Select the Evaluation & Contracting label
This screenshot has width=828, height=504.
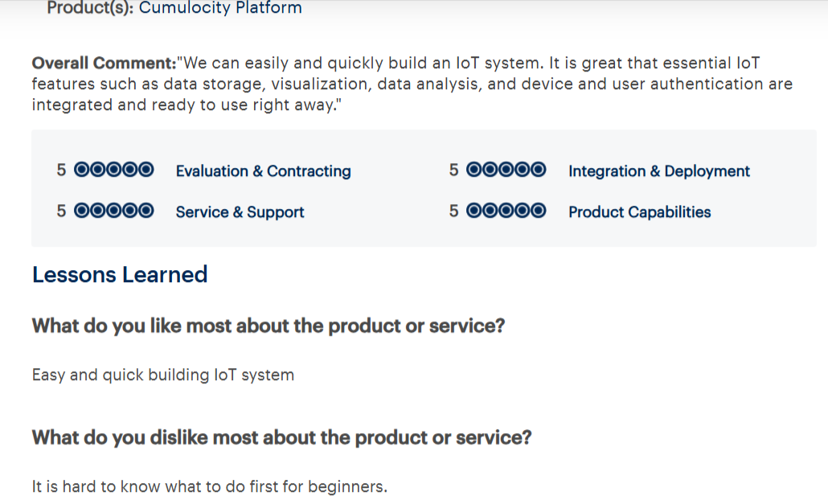tap(263, 171)
